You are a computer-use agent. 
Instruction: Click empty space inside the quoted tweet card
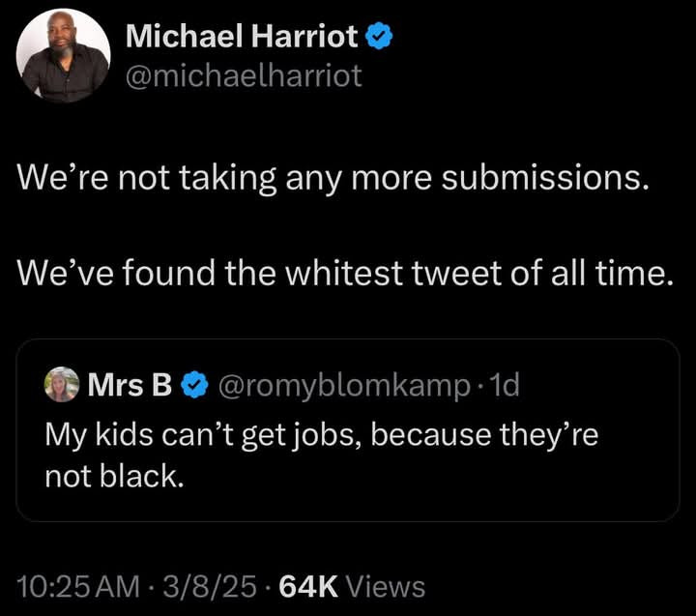[x=483, y=488]
